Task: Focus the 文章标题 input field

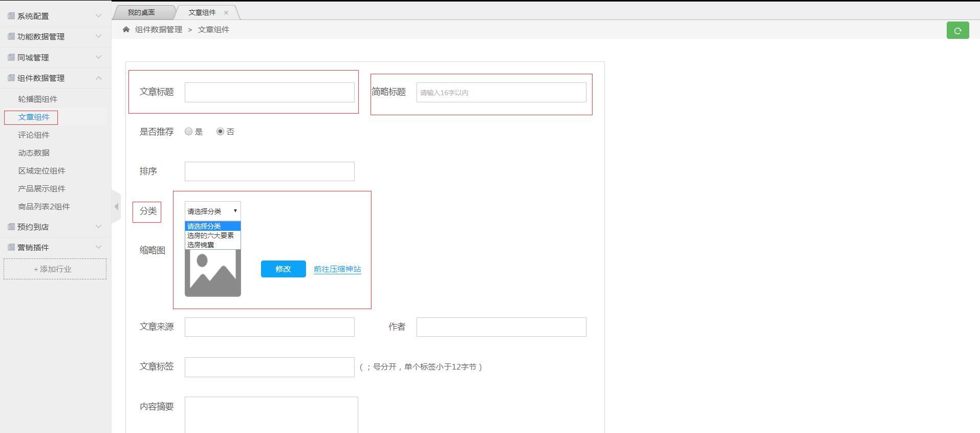Action: click(269, 92)
